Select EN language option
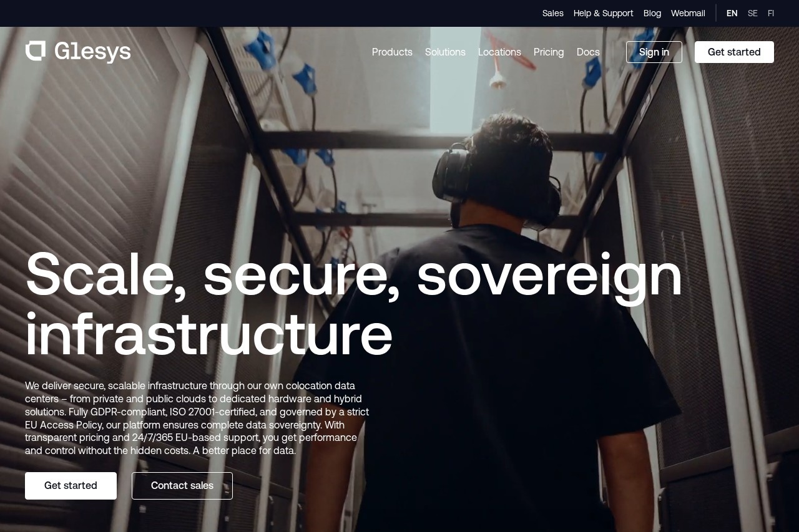The image size is (799, 532). (x=732, y=13)
